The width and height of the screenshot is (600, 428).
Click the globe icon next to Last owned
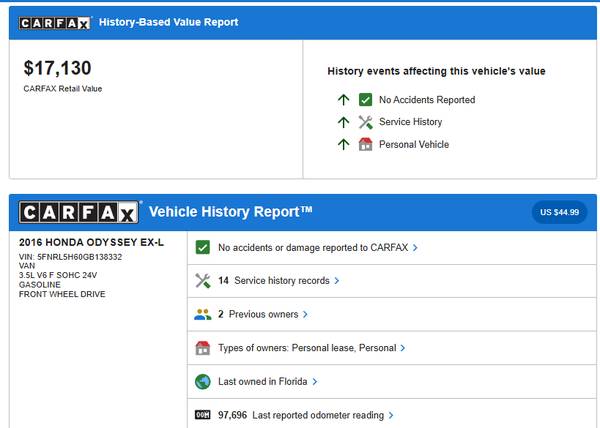coord(203,381)
